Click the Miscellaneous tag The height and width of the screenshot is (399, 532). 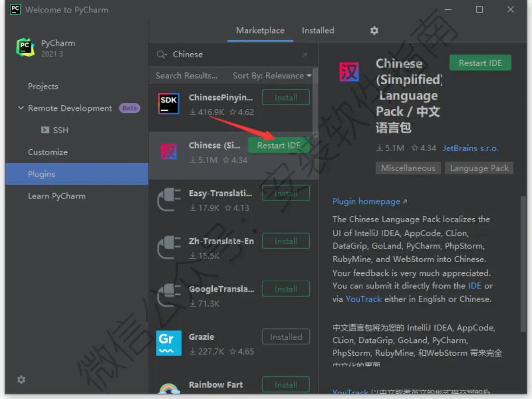tap(408, 168)
